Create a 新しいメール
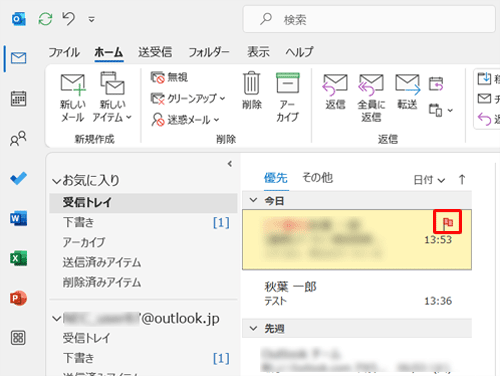 pos(72,98)
